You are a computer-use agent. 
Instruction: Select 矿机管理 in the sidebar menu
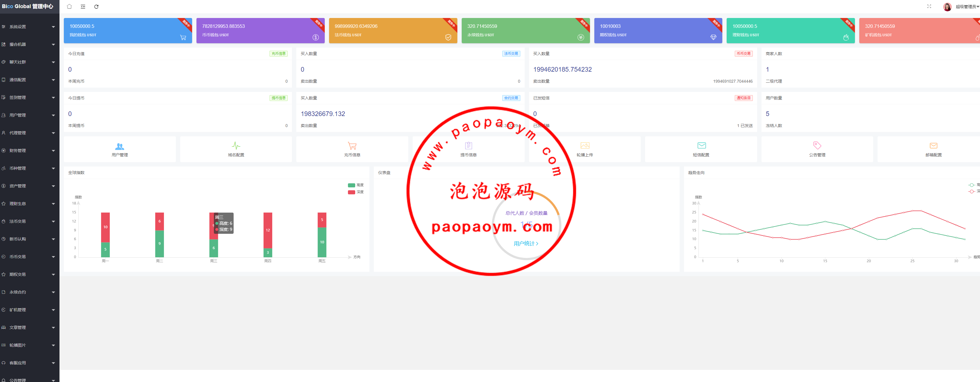(30, 310)
